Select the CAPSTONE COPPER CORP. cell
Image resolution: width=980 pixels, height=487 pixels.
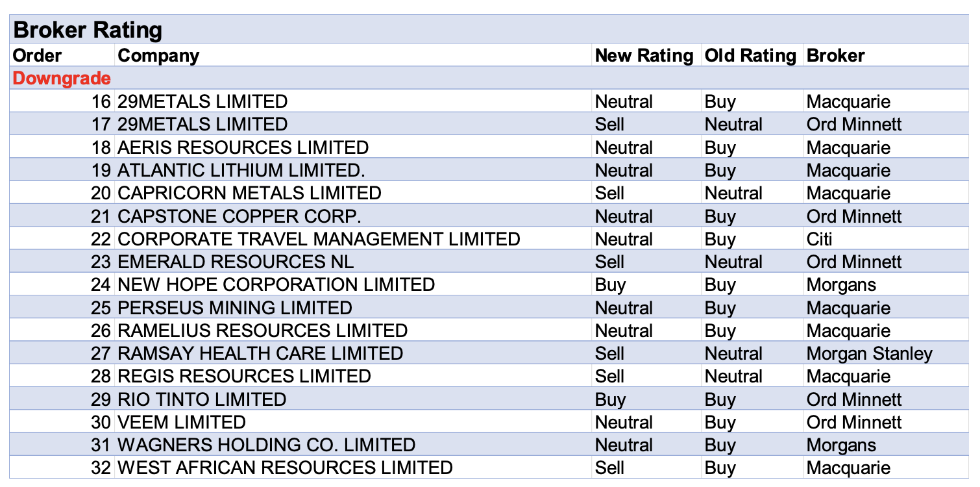239,216
